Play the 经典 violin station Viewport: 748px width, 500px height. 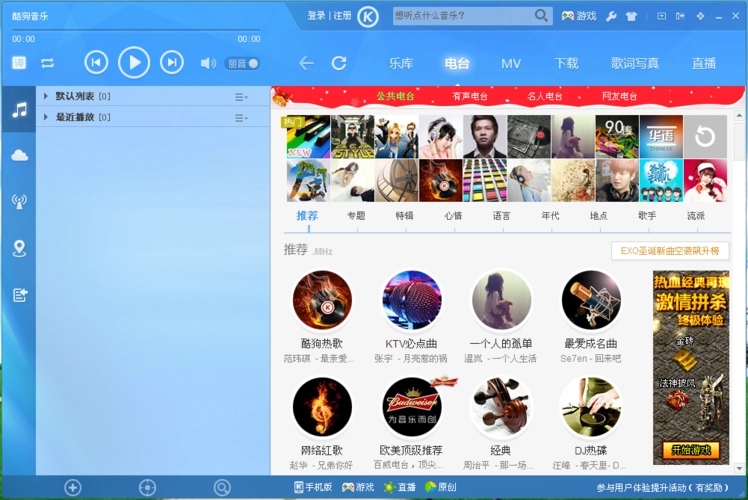pos(501,407)
